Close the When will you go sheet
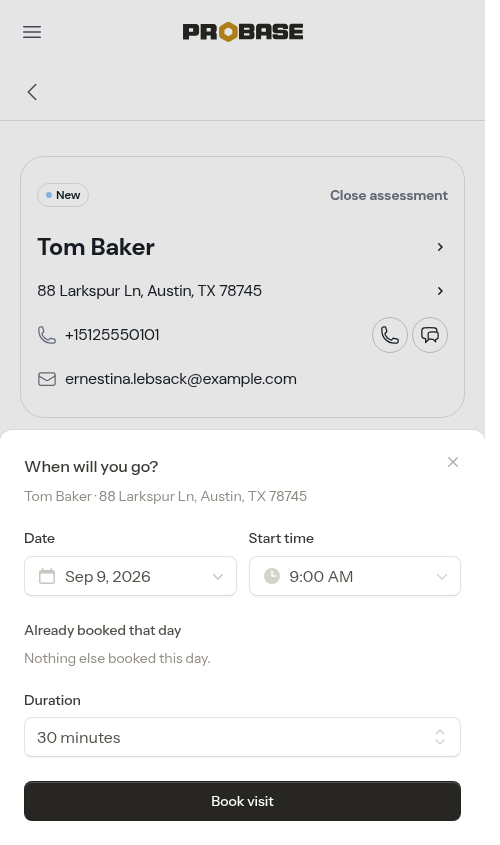Screen dimensions: 500x845 pos(453,462)
